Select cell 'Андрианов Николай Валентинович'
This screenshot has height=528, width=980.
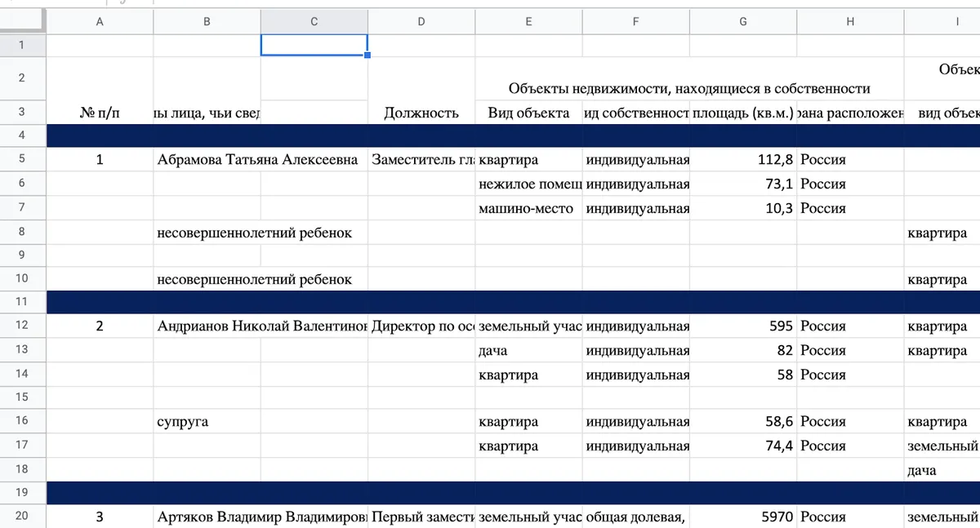(261, 326)
